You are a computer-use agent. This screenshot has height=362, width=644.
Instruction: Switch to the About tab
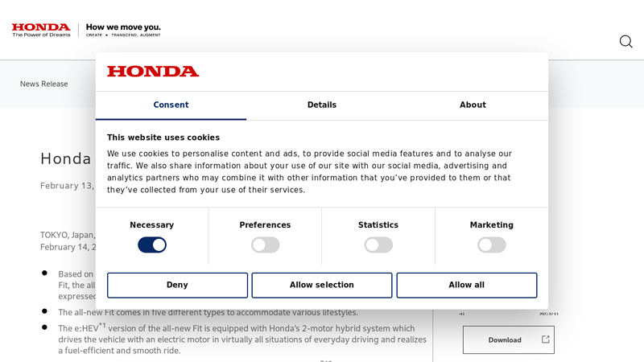point(473,105)
